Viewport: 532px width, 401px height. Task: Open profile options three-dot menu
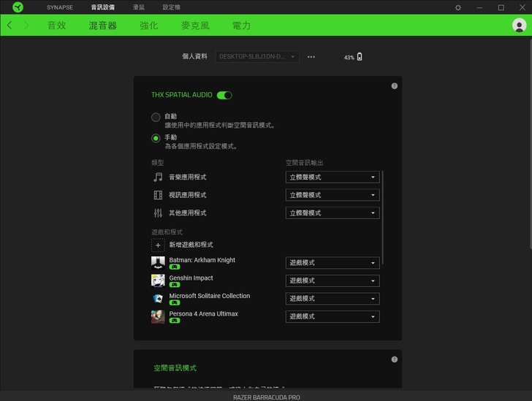[x=311, y=57]
